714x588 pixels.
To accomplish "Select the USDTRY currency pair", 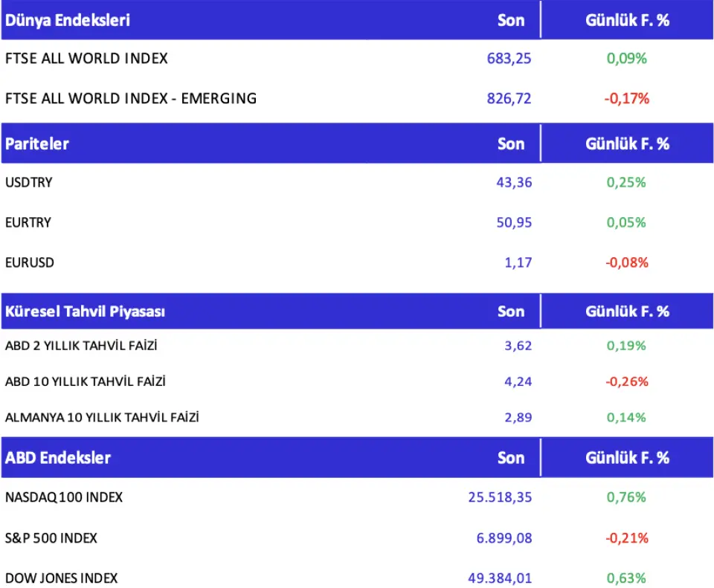I will coord(29,182).
